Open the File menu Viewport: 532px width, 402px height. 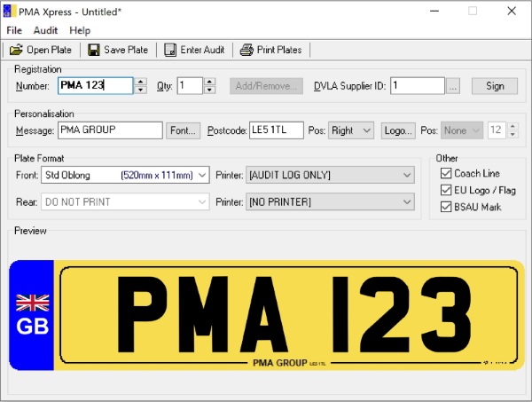tap(14, 30)
